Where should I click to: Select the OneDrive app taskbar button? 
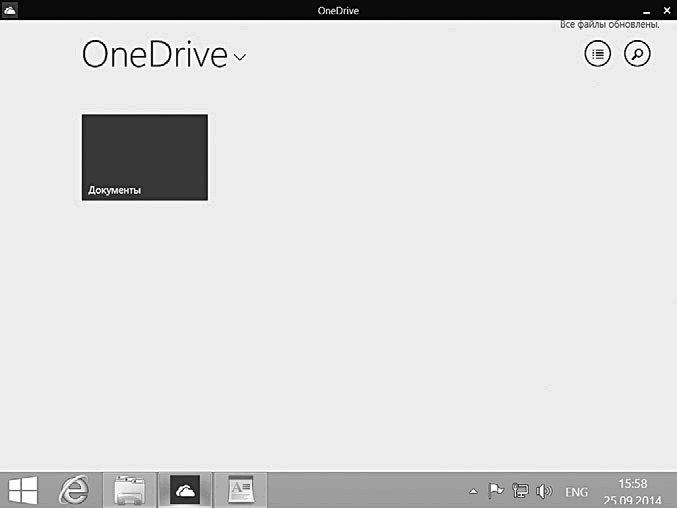185,490
